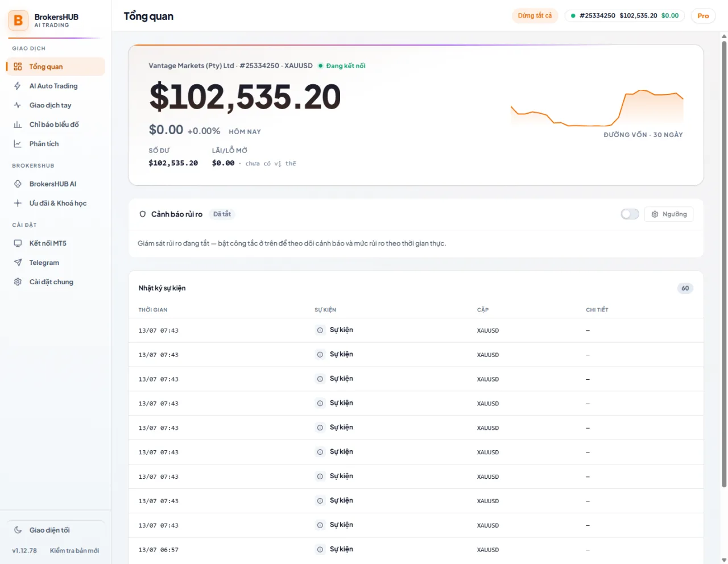Click the AI Auto Trading lightning icon
The height and width of the screenshot is (564, 728).
[x=18, y=86]
